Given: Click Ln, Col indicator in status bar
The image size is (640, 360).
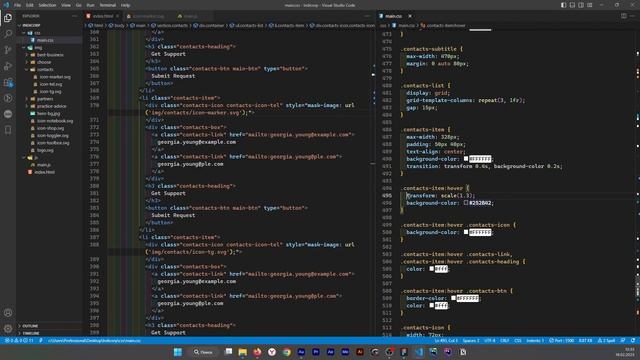Looking at the screenshot, I should (x=446, y=340).
